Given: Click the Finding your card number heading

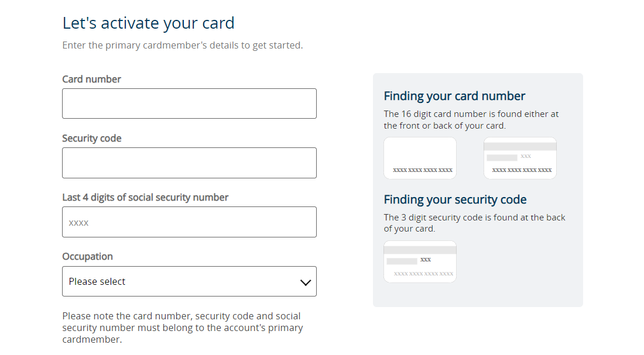Looking at the screenshot, I should tap(454, 95).
